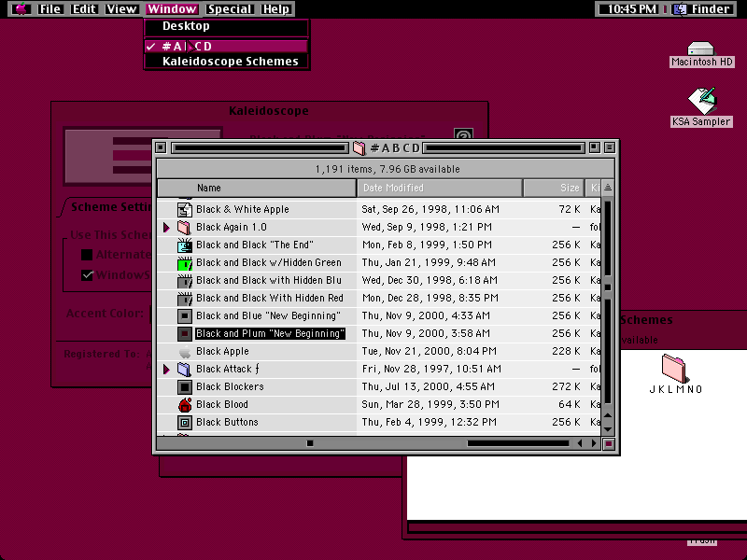The image size is (747, 560).
Task: Select the Black Buttons scheme icon
Action: point(185,423)
